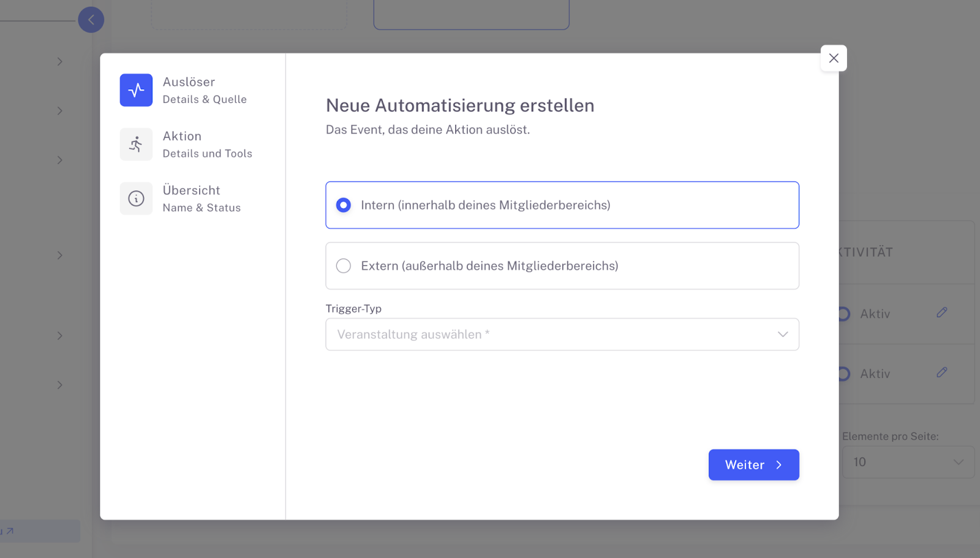Toggle the second Aktiv switch in background

coord(844,374)
